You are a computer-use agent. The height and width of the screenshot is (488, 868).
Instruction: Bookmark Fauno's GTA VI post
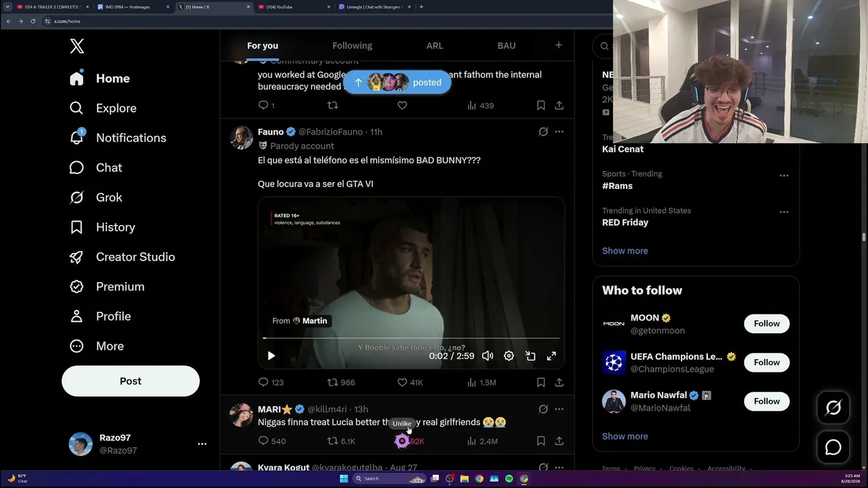coord(541,382)
